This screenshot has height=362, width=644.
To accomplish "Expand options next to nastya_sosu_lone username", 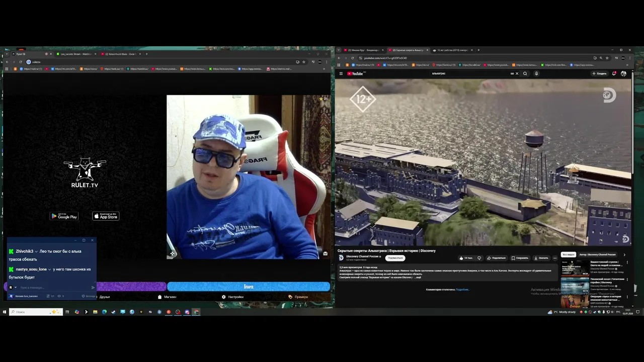I will coord(49,269).
